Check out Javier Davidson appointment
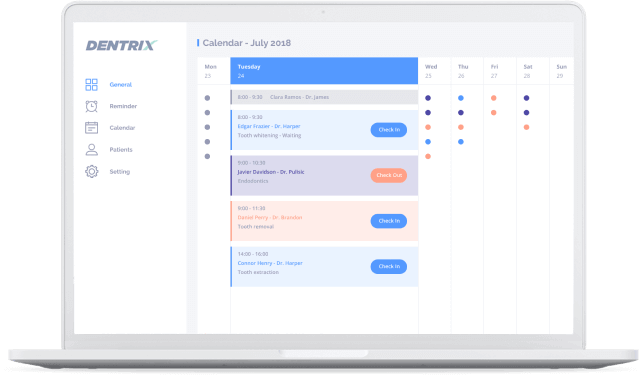 [x=389, y=175]
